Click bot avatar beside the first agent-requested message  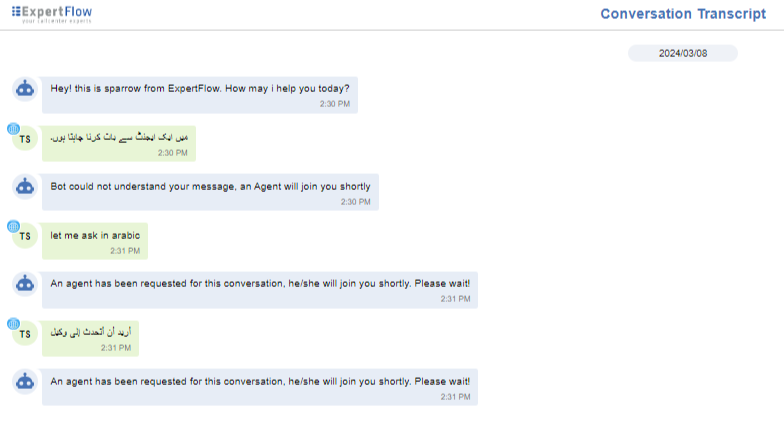[26, 284]
